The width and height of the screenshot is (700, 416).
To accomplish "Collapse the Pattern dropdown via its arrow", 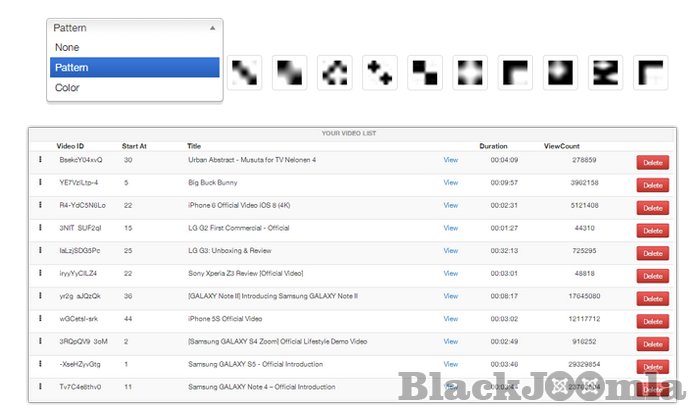I will coord(212,29).
